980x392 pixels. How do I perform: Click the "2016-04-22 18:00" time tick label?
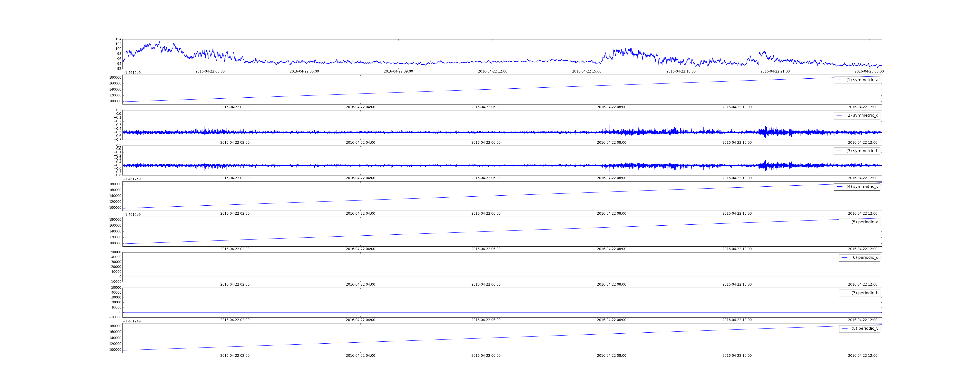tap(681, 72)
